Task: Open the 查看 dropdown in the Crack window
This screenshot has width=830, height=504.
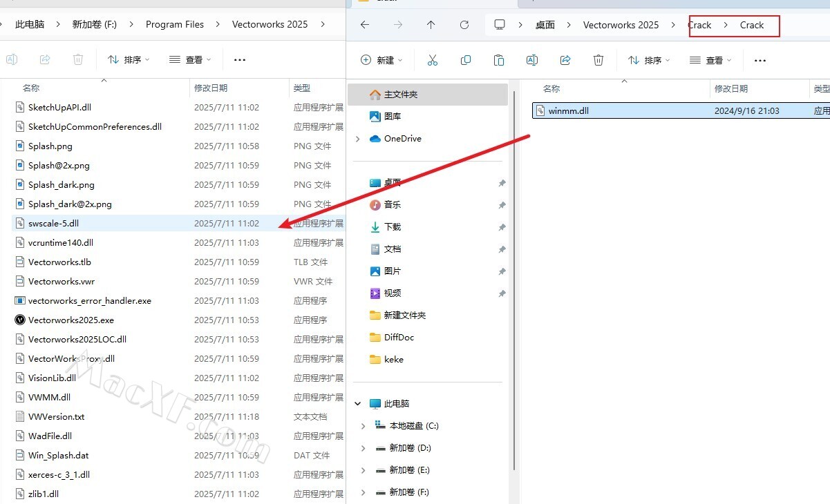Action: click(710, 60)
